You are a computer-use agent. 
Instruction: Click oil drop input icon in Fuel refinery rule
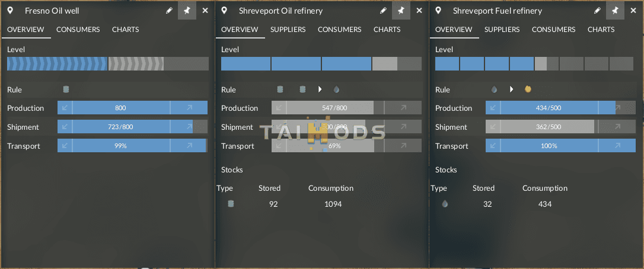point(494,89)
